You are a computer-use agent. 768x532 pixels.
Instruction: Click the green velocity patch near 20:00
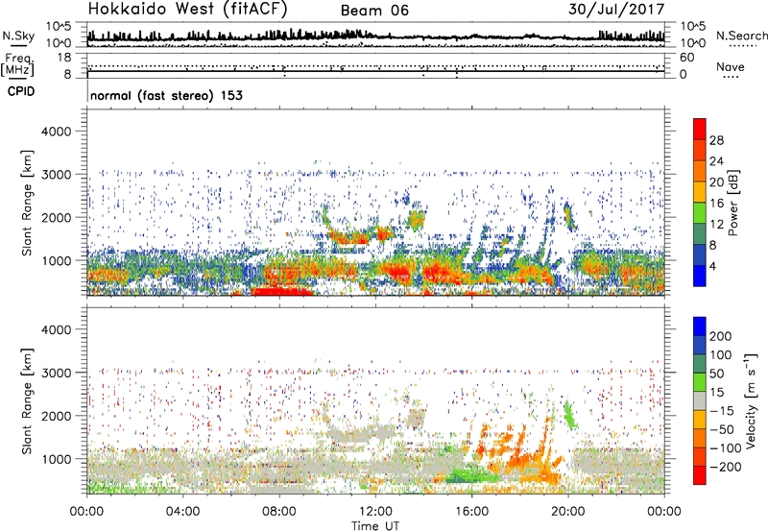569,416
